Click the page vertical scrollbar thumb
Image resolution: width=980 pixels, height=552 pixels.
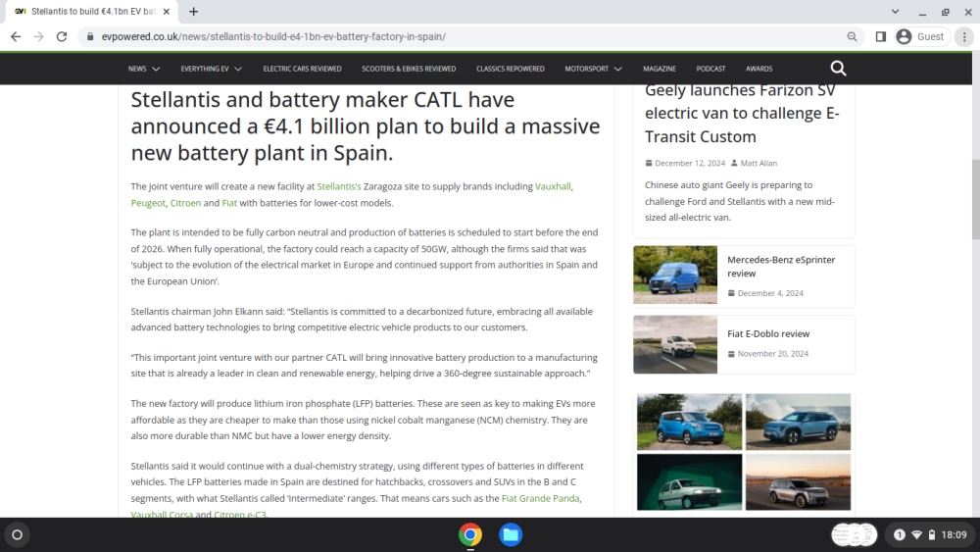pyautogui.click(x=976, y=199)
